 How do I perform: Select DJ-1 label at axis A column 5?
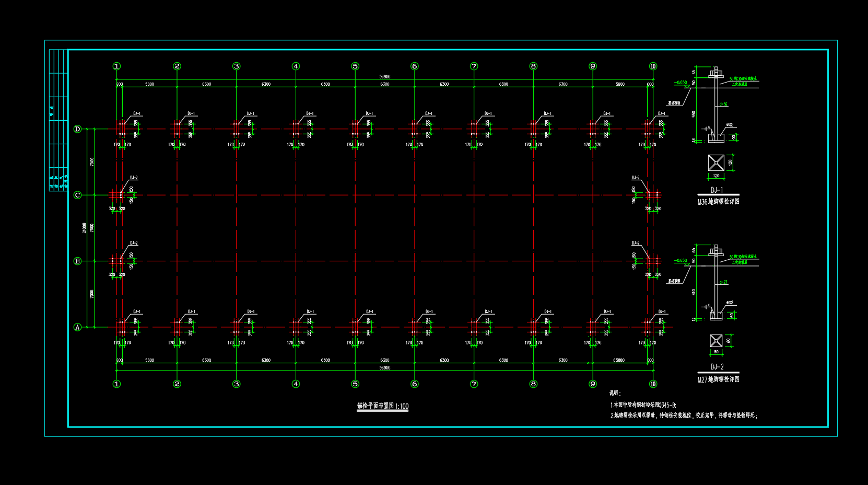pyautogui.click(x=370, y=312)
